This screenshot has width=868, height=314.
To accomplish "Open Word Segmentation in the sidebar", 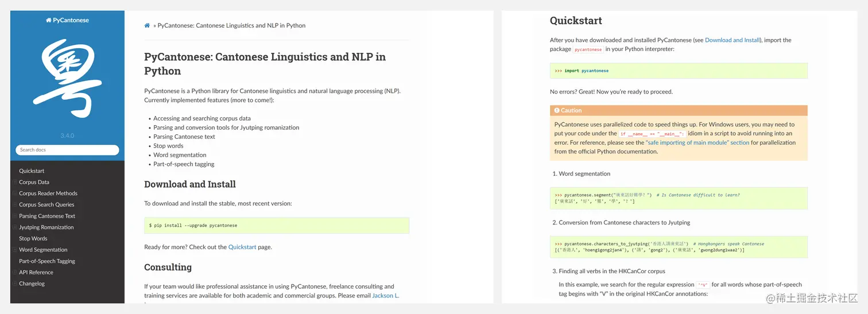I will point(43,250).
